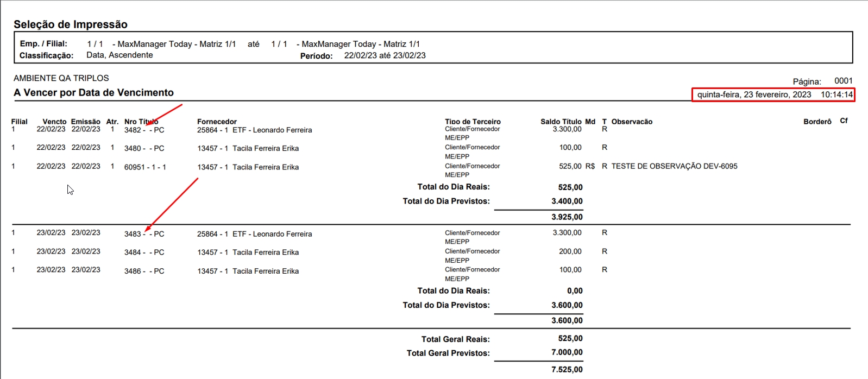Select "Total do Dia Previstos" value "3.400,00"
Image resolution: width=868 pixels, height=379 pixels.
567,201
